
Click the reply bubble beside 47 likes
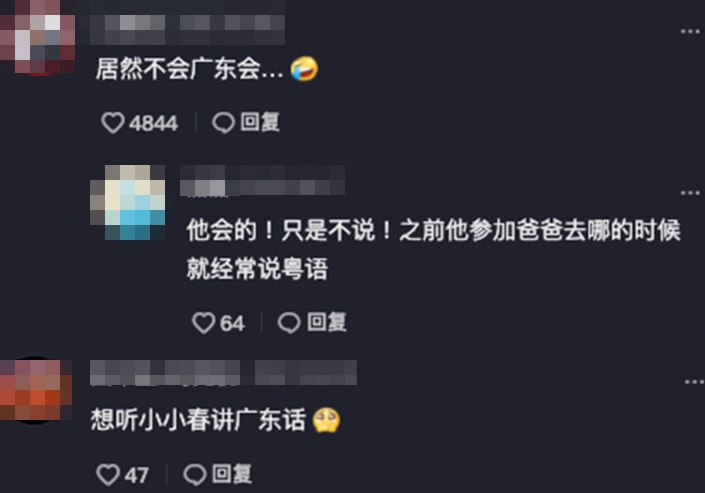[195, 475]
